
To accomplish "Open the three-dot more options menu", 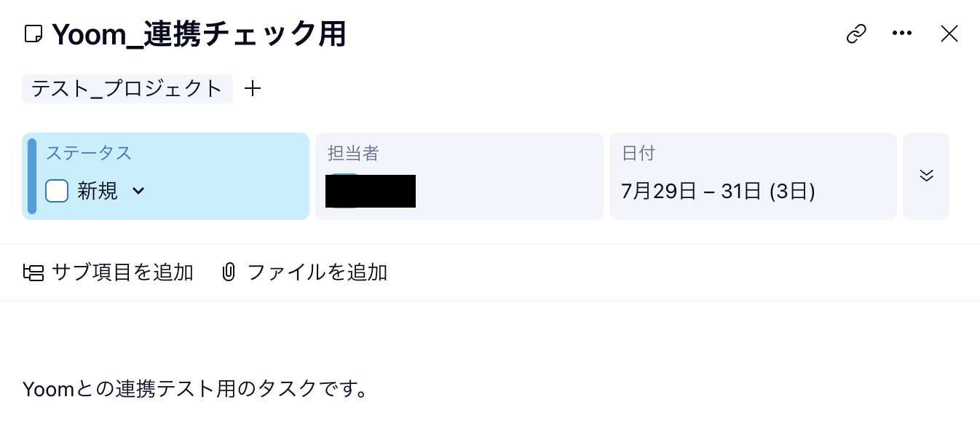I will click(x=902, y=34).
